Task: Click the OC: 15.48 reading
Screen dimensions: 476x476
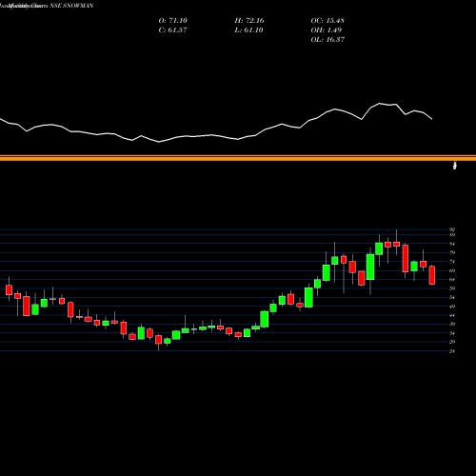Action: (327, 21)
